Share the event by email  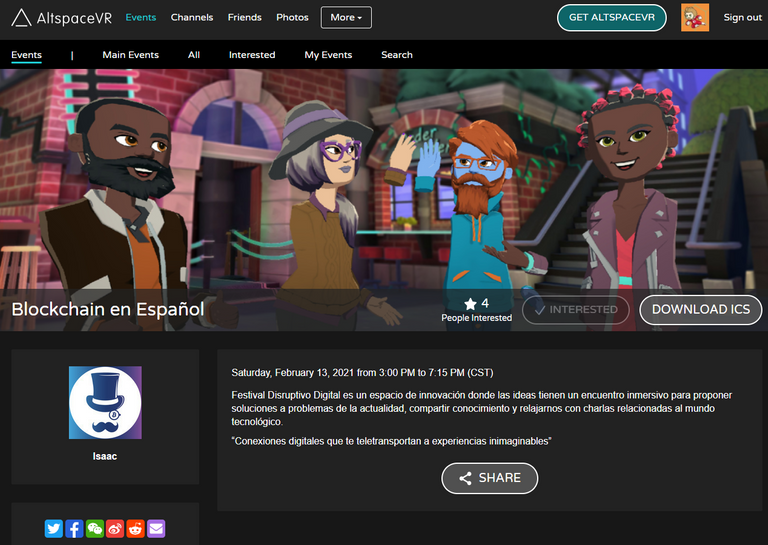(156, 529)
